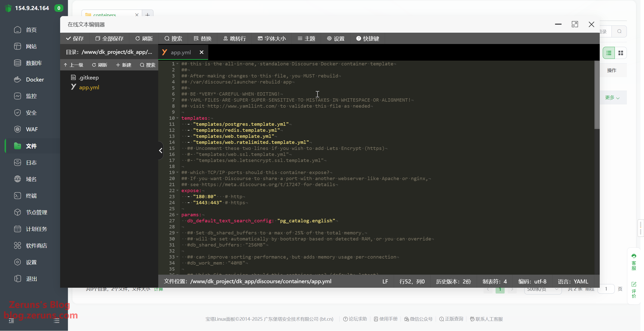This screenshot has height=331, width=644.
Task: Click the save (保存) toolbar button
Action: click(x=75, y=38)
